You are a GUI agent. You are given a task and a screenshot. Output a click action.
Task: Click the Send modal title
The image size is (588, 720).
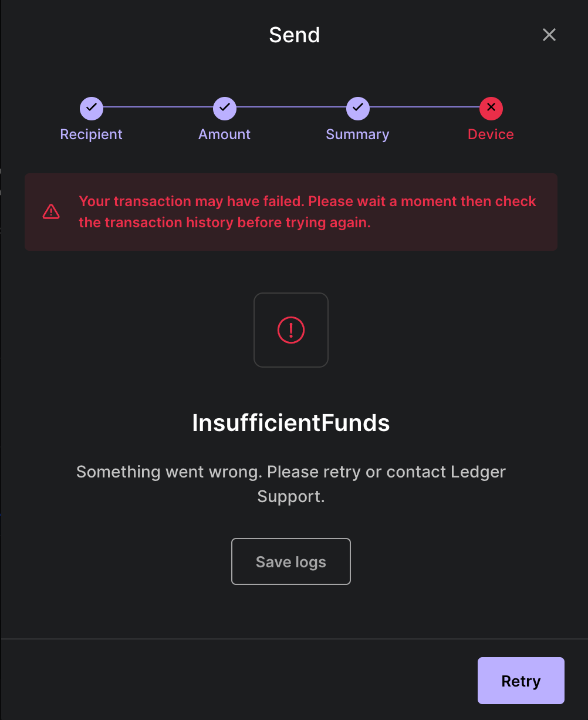pos(294,35)
